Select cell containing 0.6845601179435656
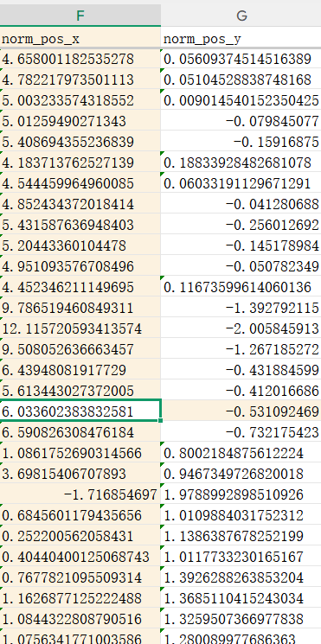The height and width of the screenshot is (644, 321). tap(80, 514)
